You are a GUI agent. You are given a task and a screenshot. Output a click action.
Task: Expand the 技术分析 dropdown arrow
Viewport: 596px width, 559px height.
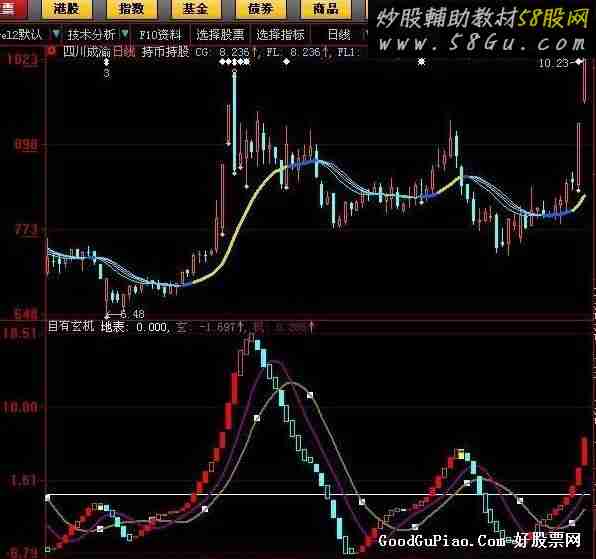point(125,34)
